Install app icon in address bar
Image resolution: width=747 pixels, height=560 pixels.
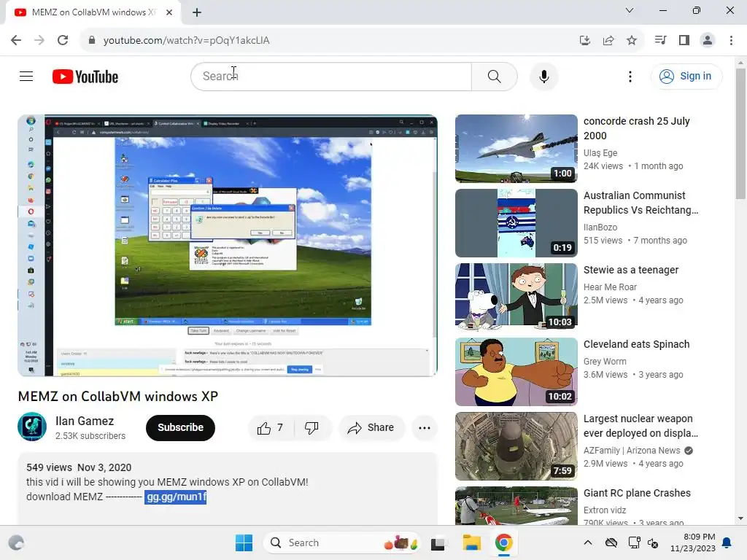[585, 40]
